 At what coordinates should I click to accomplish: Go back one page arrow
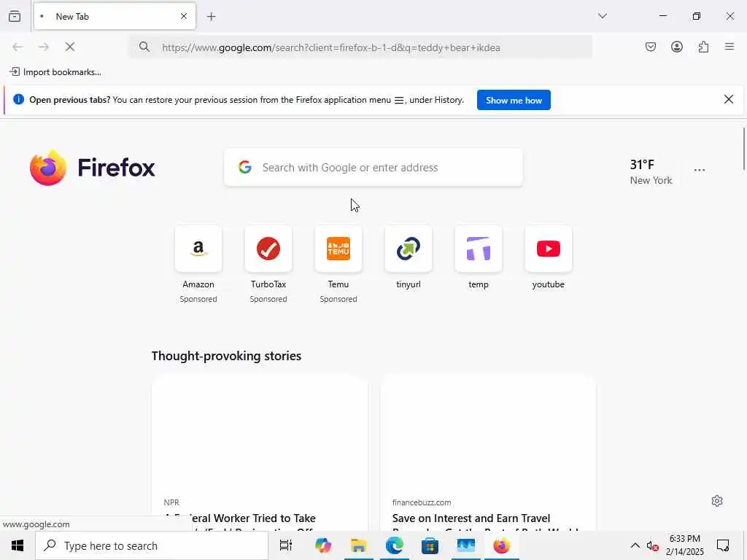[x=18, y=47]
